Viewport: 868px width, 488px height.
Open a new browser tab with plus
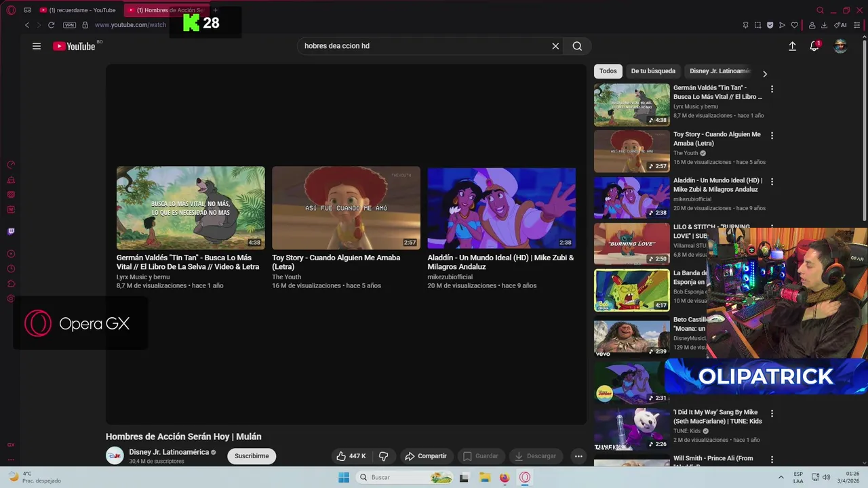[215, 10]
